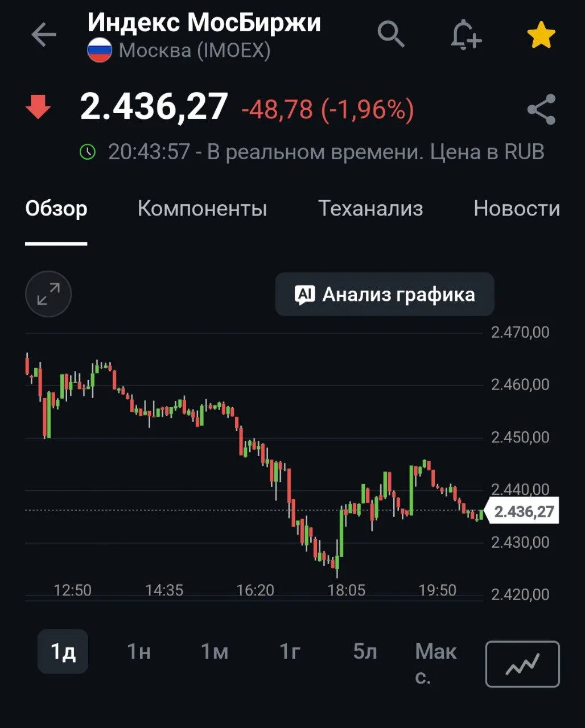This screenshot has width=585, height=728.
Task: Switch chart type with line-chart icon
Action: pyautogui.click(x=522, y=664)
